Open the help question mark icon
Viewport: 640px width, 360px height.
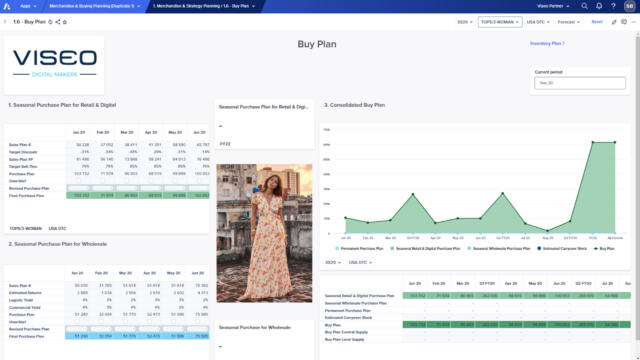(x=613, y=6)
